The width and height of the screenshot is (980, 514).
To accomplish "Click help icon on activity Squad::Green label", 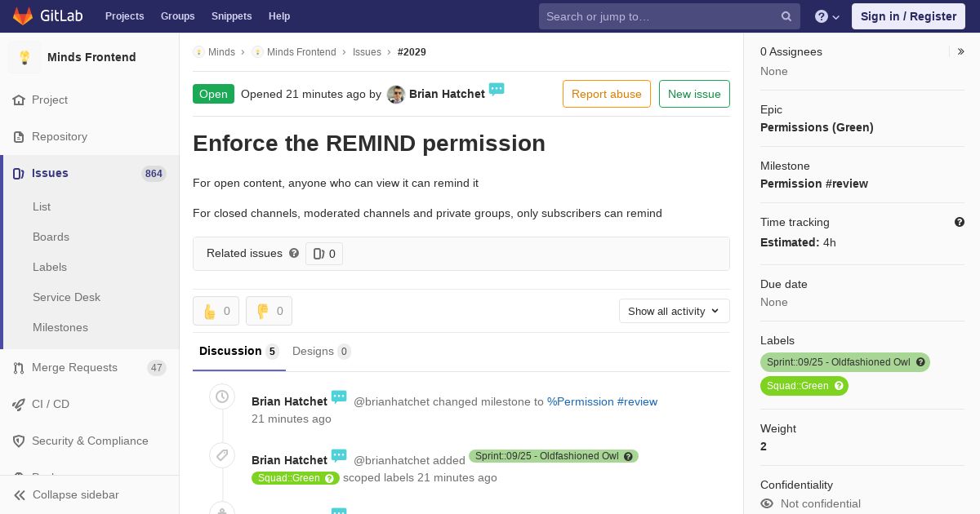I will point(330,478).
